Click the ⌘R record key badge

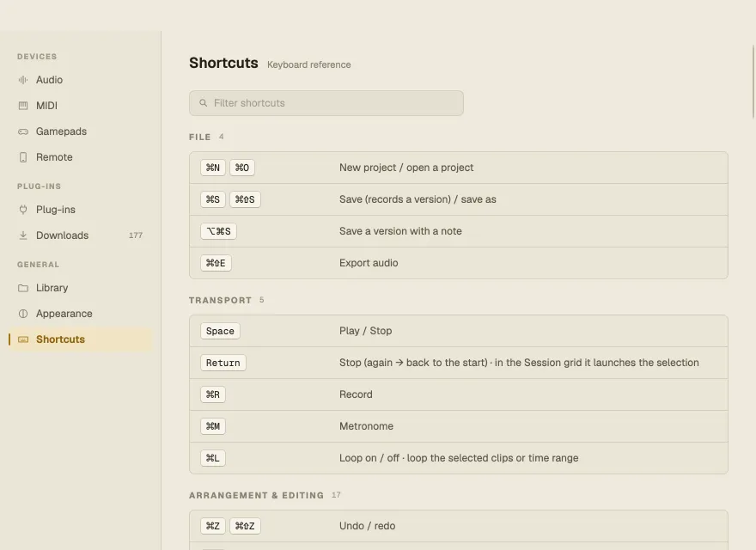click(x=213, y=394)
